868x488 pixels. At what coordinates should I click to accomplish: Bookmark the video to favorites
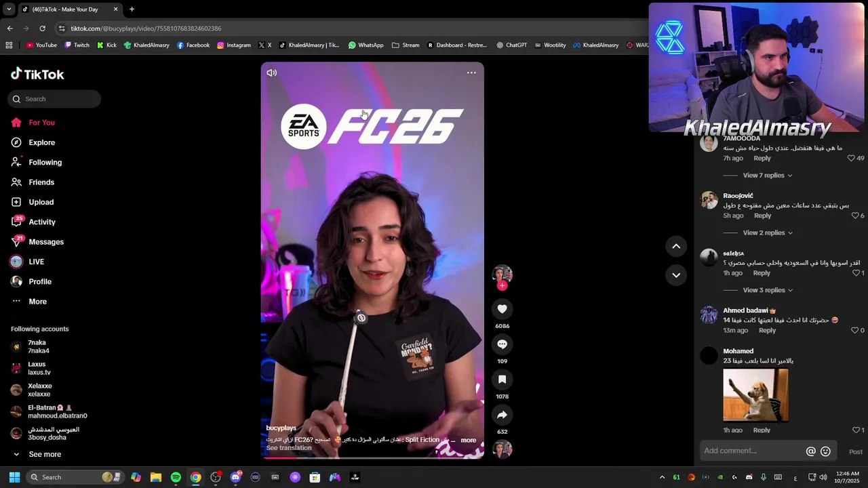[x=502, y=380]
